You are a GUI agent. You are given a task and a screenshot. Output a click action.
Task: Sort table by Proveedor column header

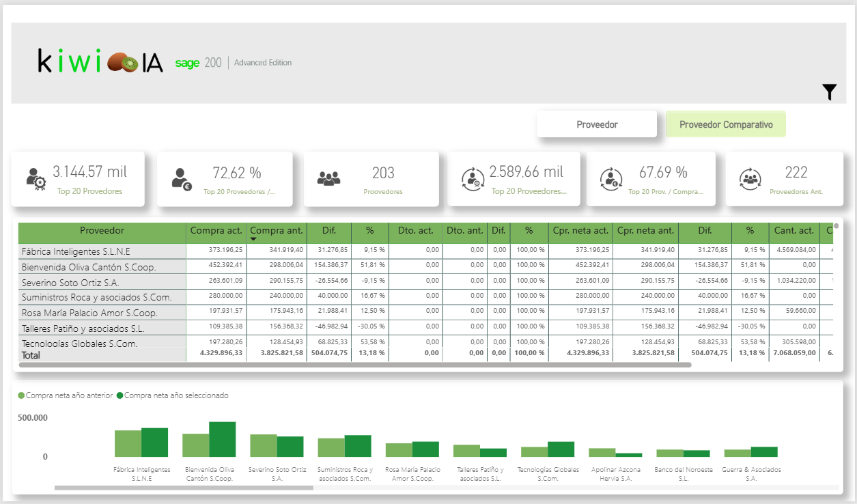[102, 231]
